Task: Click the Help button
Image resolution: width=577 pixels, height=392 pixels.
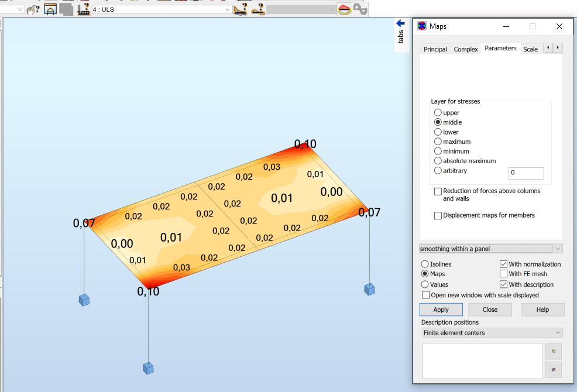Action: pos(542,310)
